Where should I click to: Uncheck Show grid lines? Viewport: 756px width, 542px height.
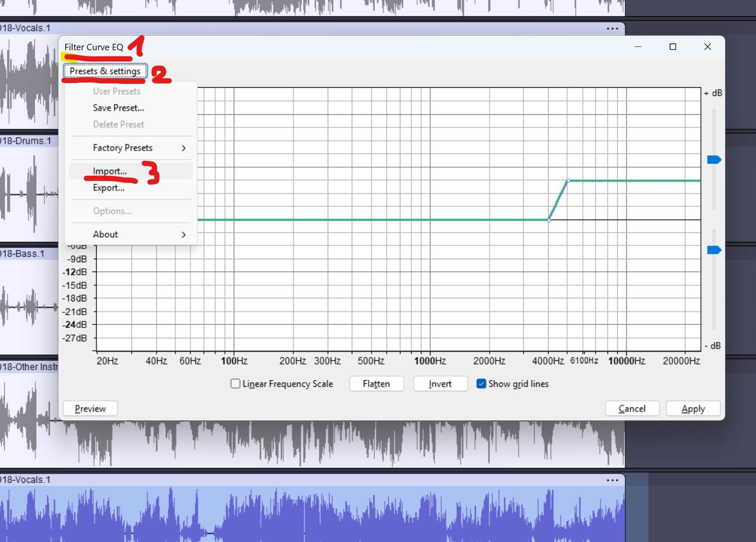481,384
